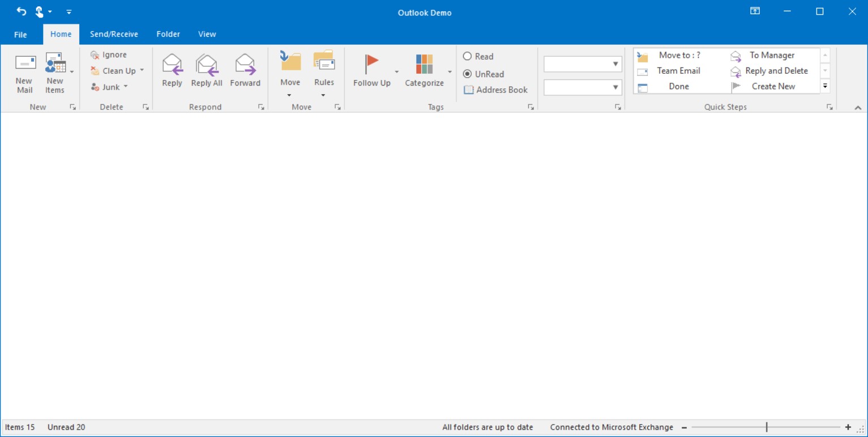
Task: Click the Forward message icon
Action: 245,64
